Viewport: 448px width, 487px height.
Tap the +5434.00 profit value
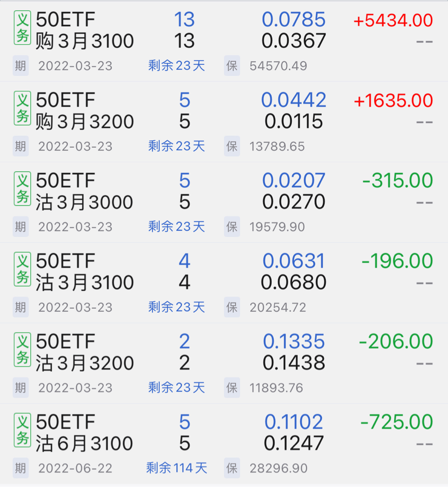click(x=393, y=21)
